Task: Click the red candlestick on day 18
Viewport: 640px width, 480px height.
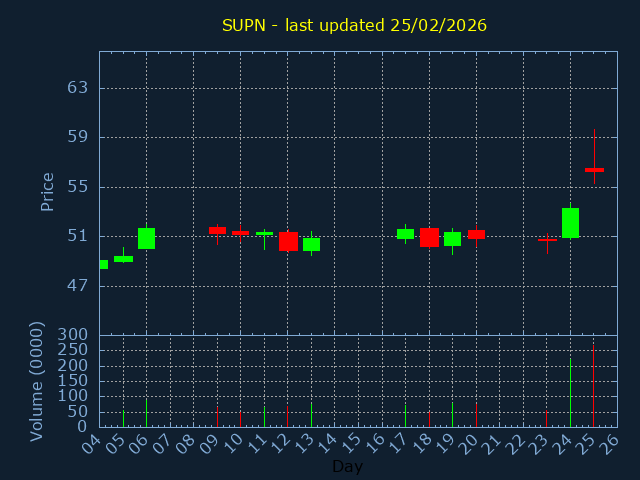Action: point(429,237)
